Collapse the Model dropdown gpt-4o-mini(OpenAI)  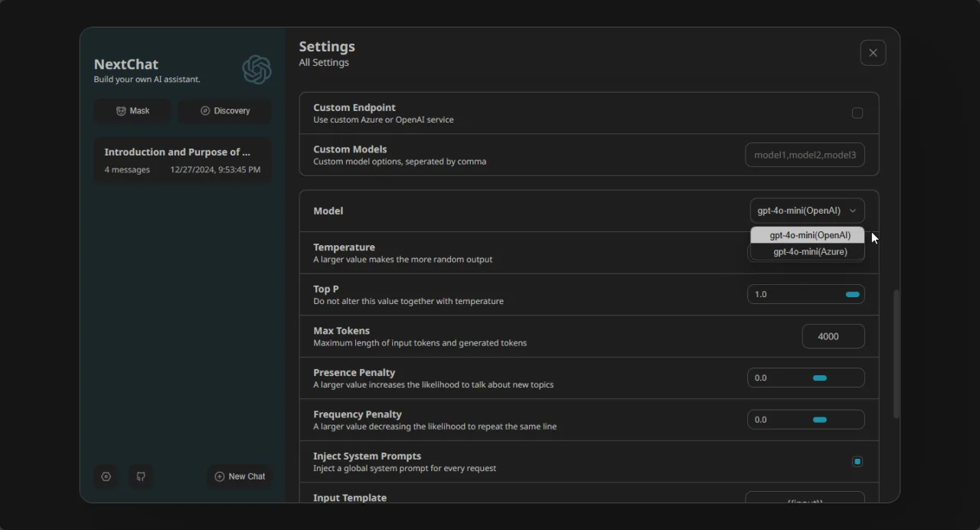coord(807,211)
